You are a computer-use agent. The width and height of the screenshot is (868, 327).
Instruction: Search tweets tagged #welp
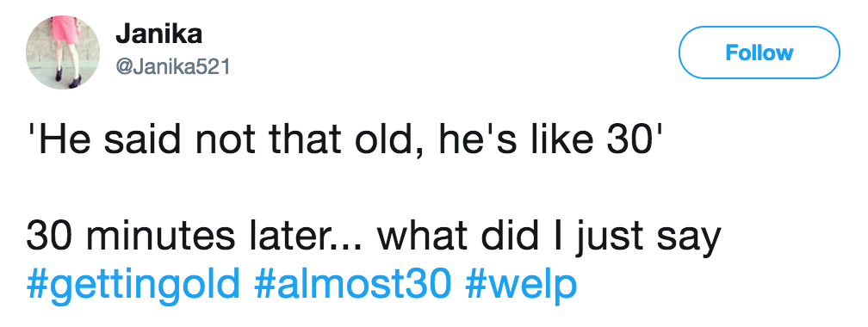tap(521, 284)
